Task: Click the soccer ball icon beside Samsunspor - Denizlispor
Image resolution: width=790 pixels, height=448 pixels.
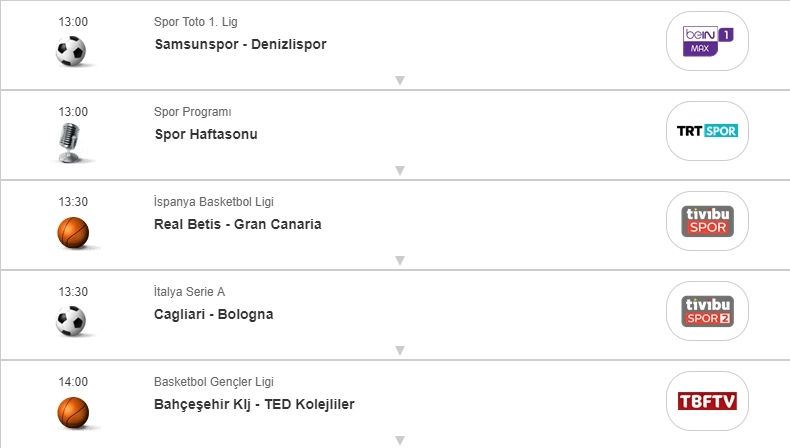Action: (x=72, y=51)
